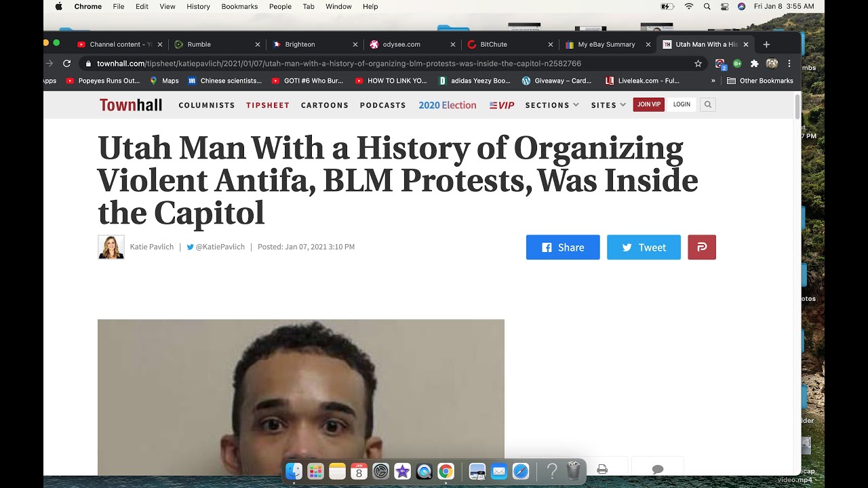Click the print icon below article
This screenshot has width=868, height=488.
pos(602,468)
